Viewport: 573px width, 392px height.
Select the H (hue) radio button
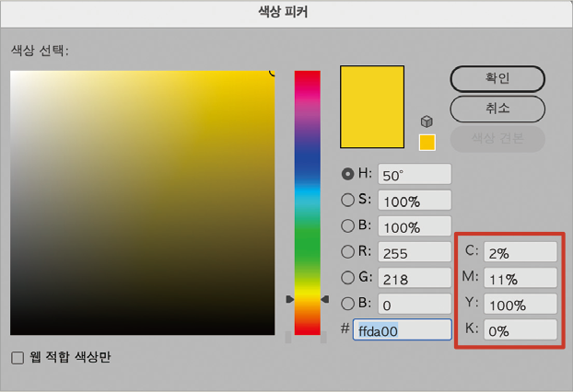[x=347, y=174]
